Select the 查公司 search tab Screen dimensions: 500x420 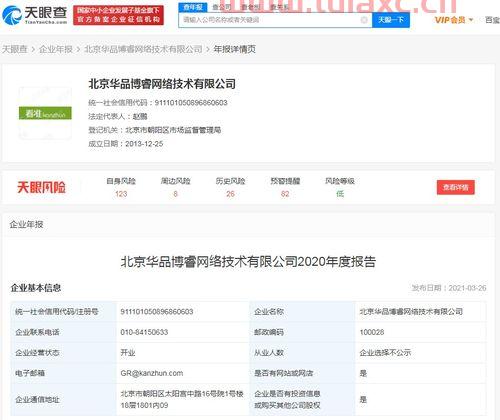point(222,7)
